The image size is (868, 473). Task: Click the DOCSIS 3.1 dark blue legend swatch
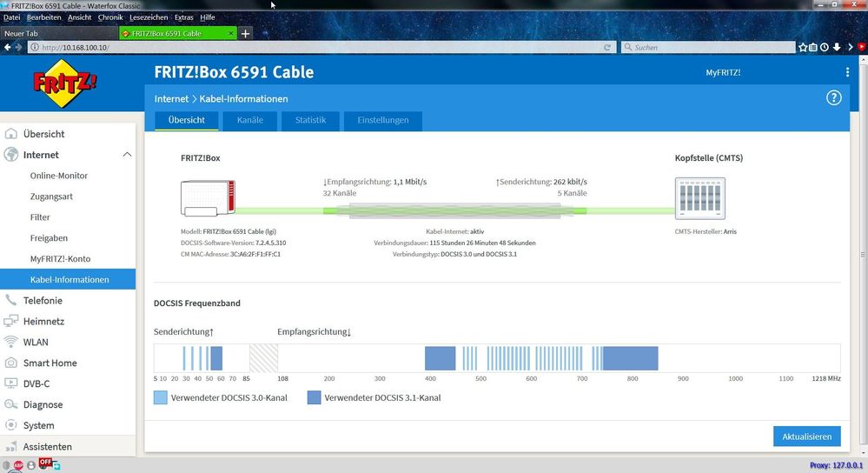pos(314,397)
